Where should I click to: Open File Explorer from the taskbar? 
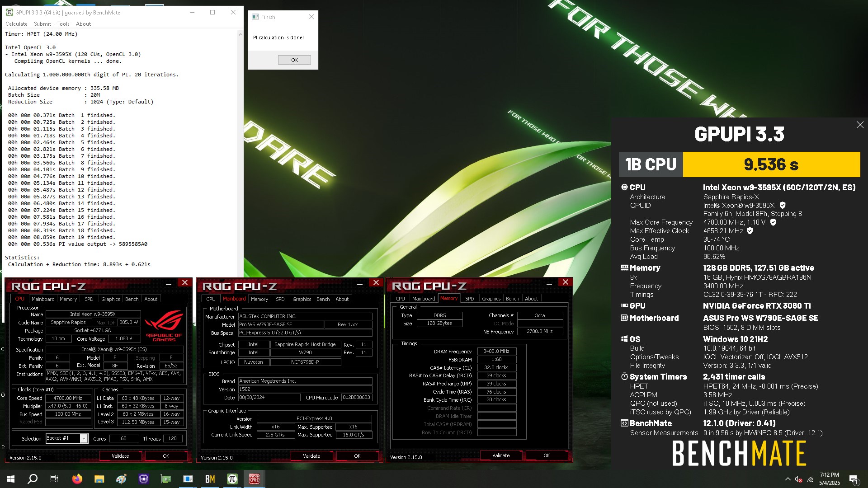99,479
